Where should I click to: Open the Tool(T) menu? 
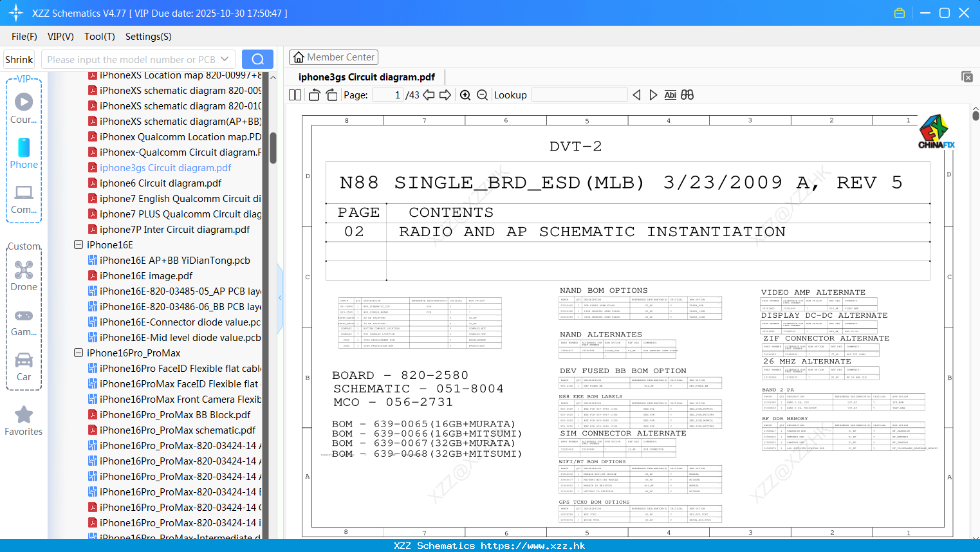[100, 37]
